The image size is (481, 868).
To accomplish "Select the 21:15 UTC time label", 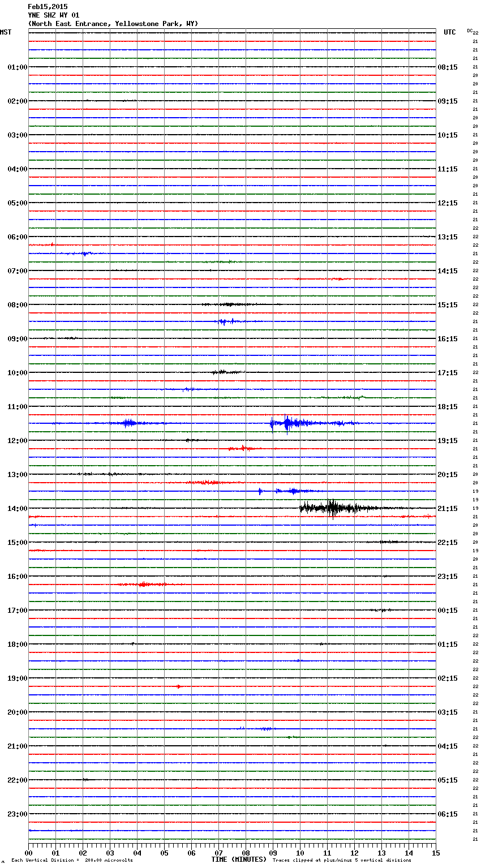I will [x=448, y=509].
